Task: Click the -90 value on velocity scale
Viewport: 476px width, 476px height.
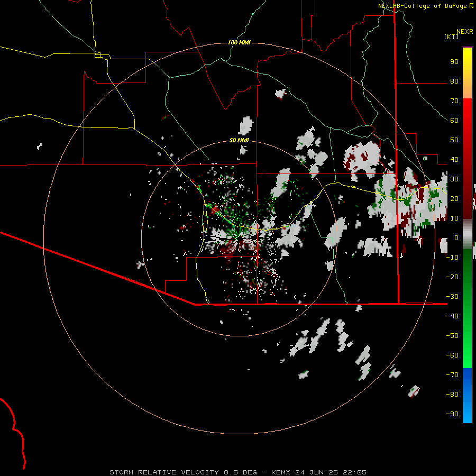Action: pos(452,414)
